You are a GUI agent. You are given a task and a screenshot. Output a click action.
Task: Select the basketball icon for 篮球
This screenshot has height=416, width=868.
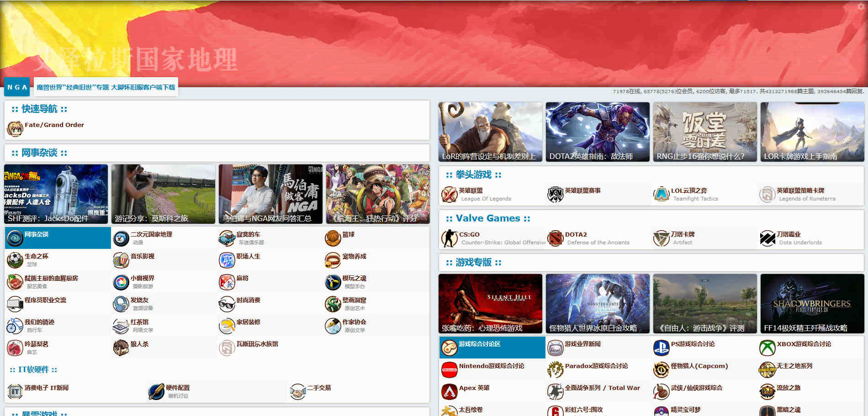333,238
